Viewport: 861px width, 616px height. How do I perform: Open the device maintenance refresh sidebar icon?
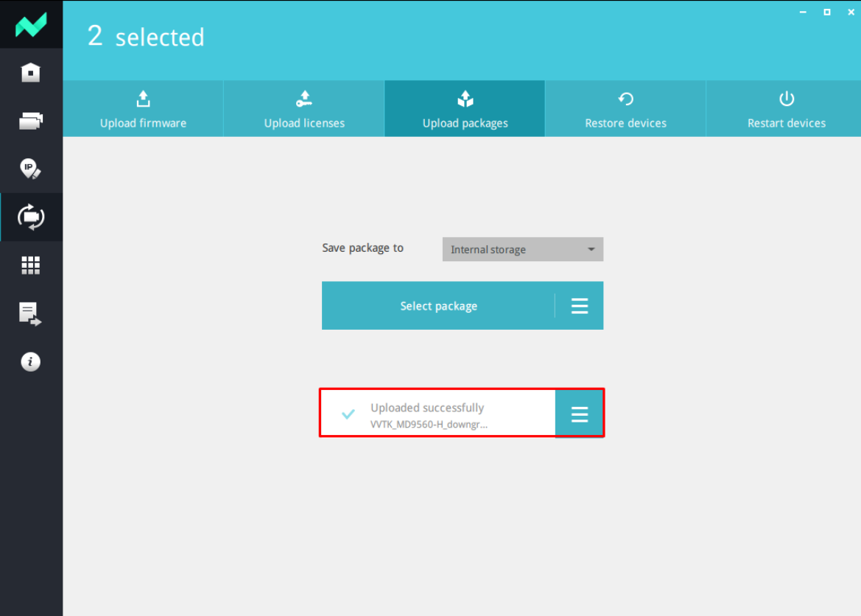(x=31, y=217)
